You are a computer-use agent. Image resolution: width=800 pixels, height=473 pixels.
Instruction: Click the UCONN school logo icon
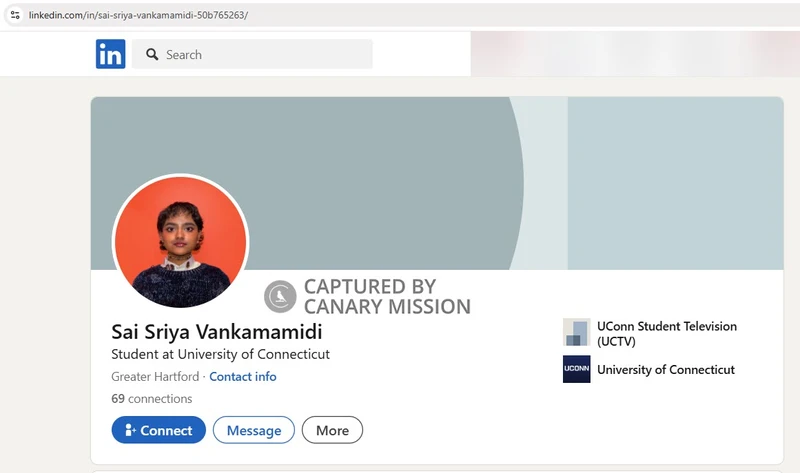tap(577, 369)
